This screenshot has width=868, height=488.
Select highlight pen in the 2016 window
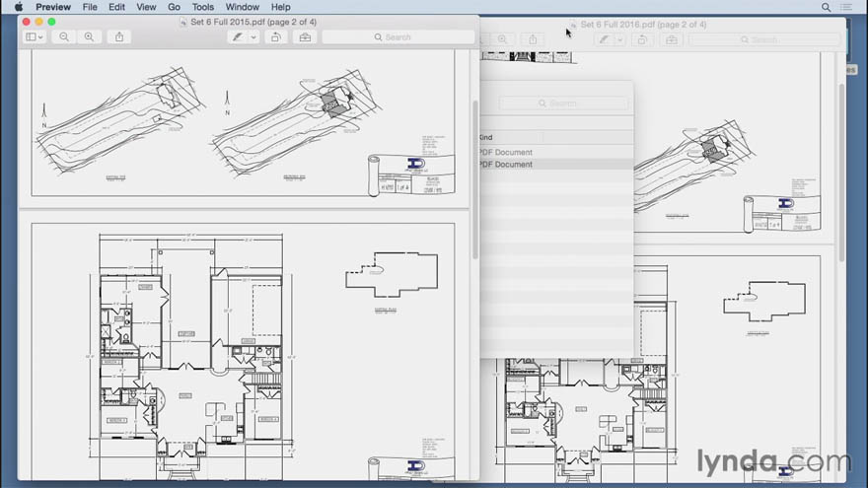tap(604, 39)
